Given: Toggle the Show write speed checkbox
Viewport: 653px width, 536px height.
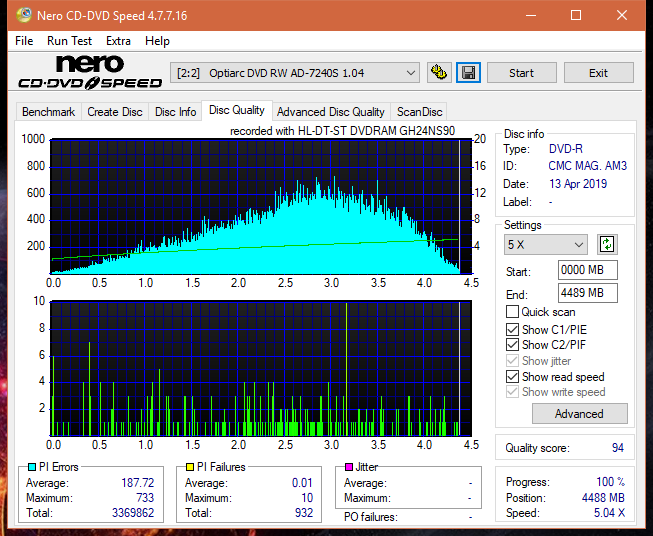Looking at the screenshot, I should point(512,392).
